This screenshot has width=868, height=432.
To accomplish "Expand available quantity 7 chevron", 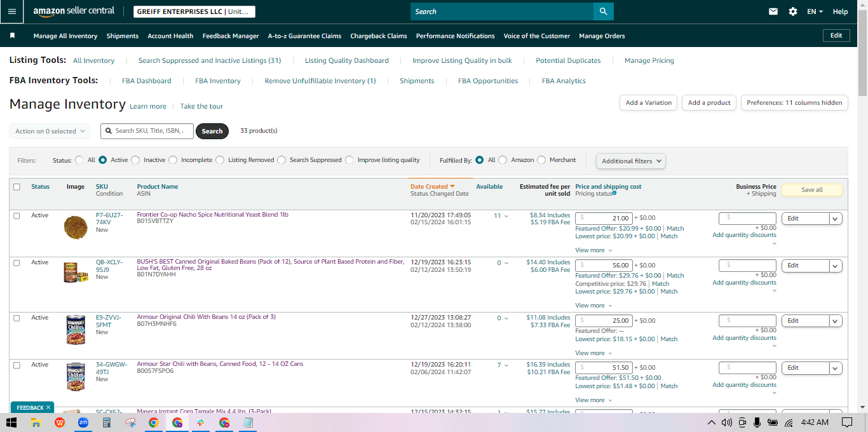I will click(506, 365).
